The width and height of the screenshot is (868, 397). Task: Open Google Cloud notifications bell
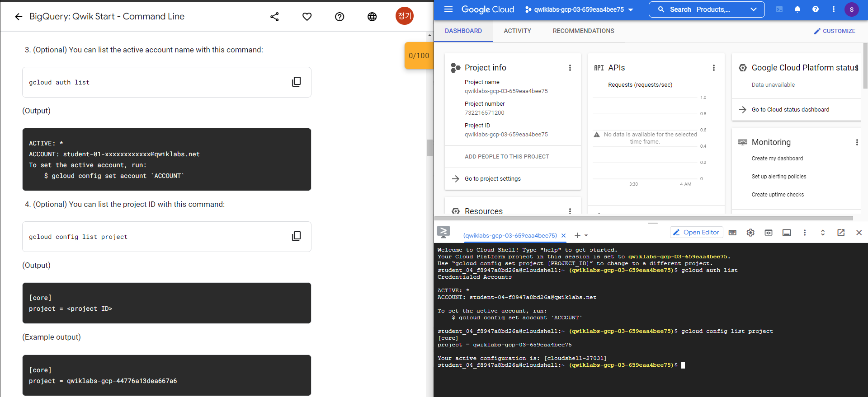tap(797, 9)
